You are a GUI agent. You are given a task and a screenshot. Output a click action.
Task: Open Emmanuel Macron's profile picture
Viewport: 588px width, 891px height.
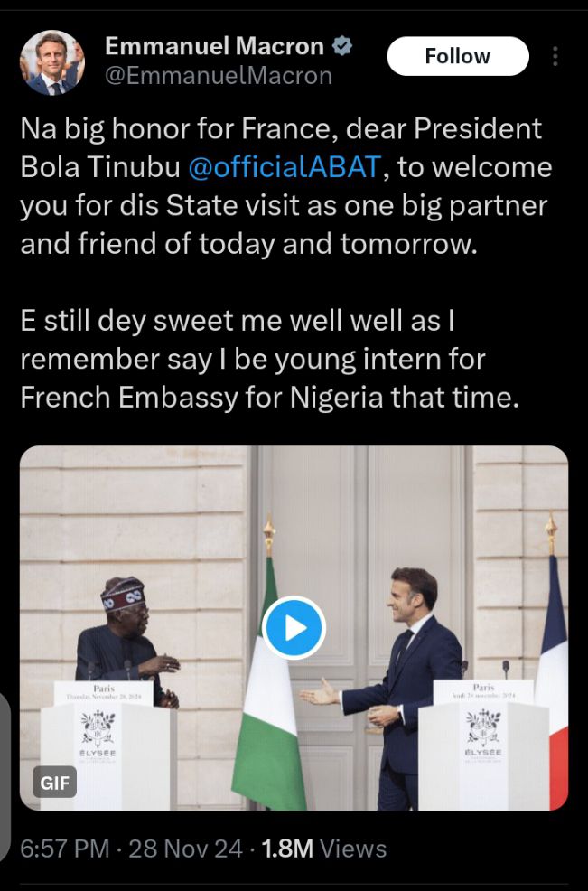52,62
